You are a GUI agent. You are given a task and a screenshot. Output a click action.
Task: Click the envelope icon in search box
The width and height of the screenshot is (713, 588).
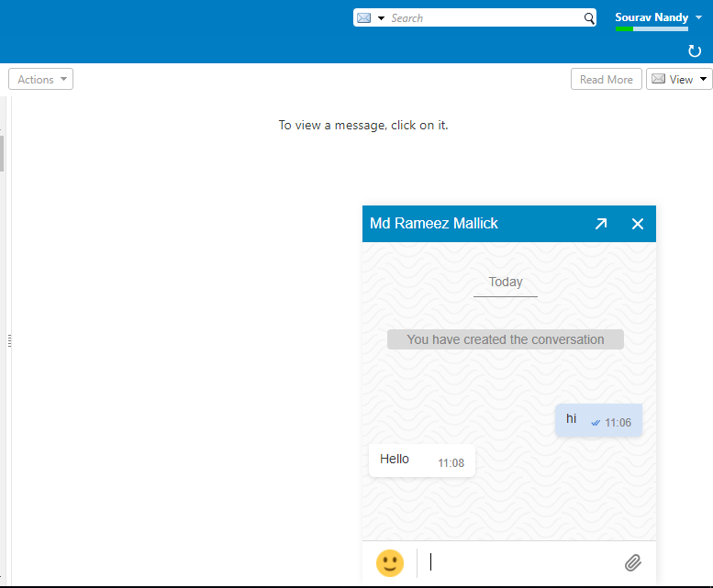click(363, 17)
